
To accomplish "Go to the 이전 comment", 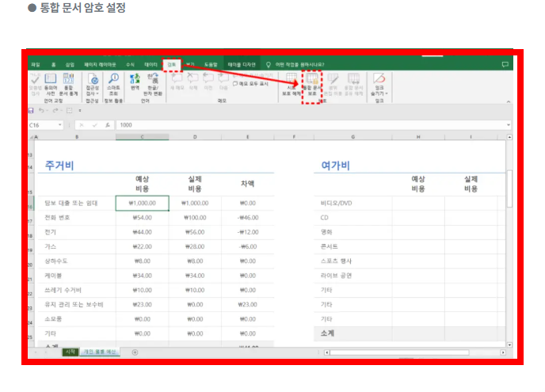I will (x=208, y=82).
